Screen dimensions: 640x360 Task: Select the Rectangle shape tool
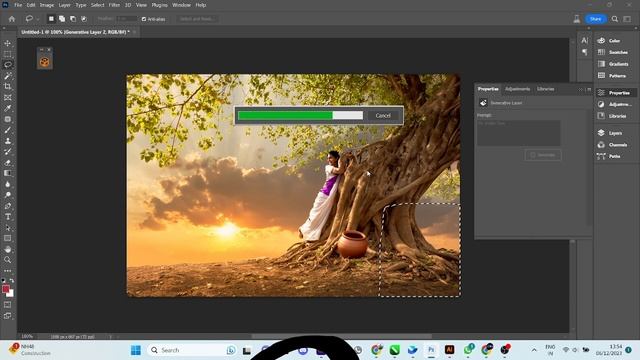(8, 238)
